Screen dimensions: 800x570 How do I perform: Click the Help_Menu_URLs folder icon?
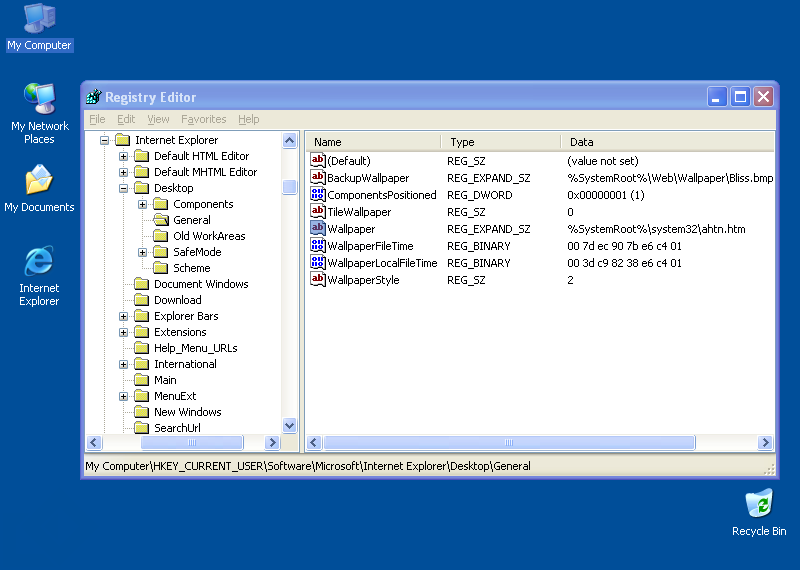coord(142,348)
